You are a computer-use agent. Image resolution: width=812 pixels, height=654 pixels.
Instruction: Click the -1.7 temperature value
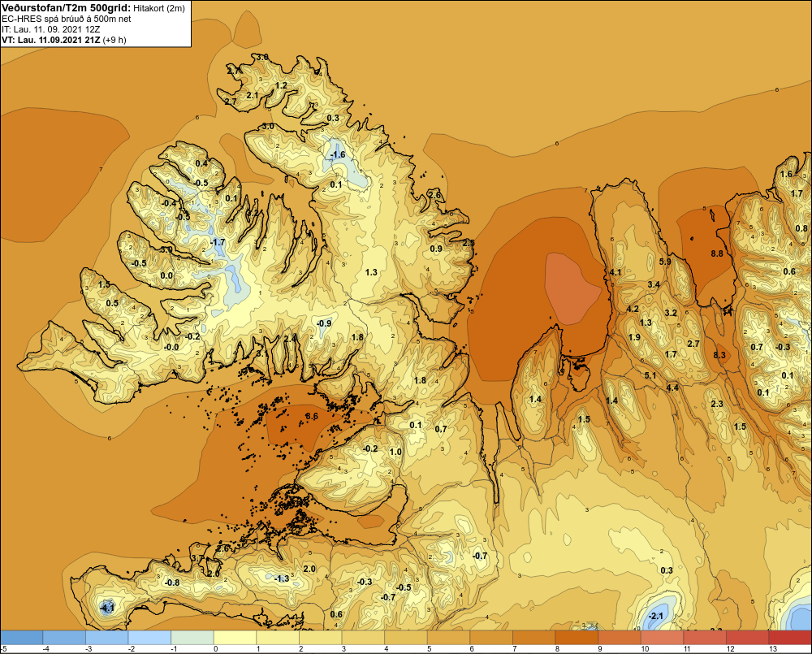pyautogui.click(x=218, y=242)
